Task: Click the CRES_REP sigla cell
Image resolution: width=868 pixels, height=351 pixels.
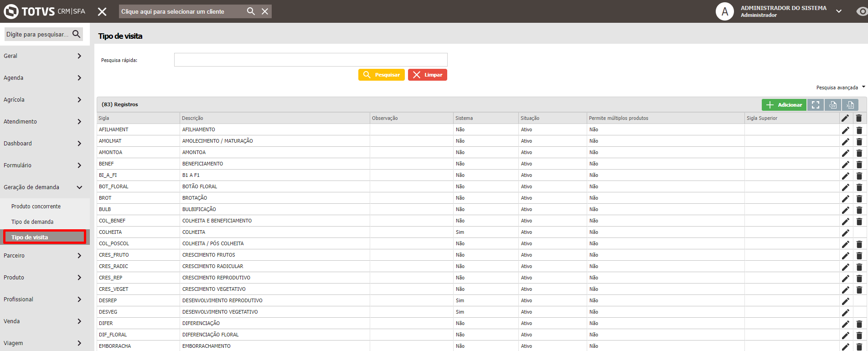Action: (x=138, y=278)
